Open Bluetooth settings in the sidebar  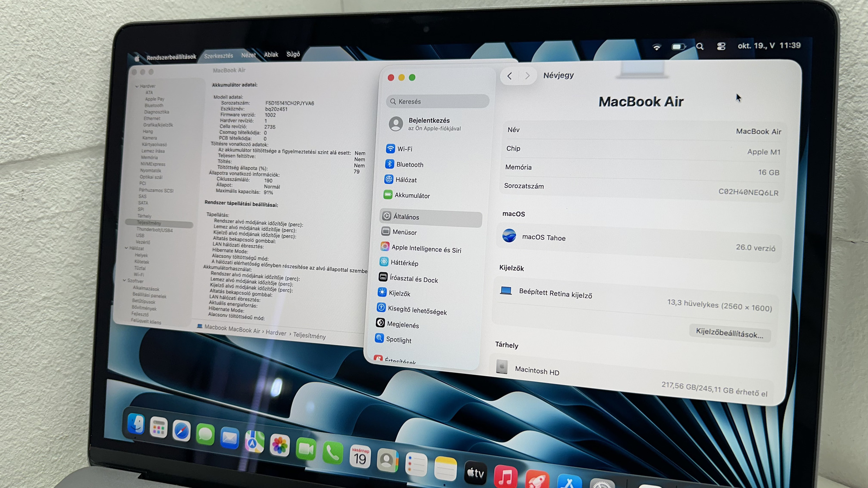(410, 165)
